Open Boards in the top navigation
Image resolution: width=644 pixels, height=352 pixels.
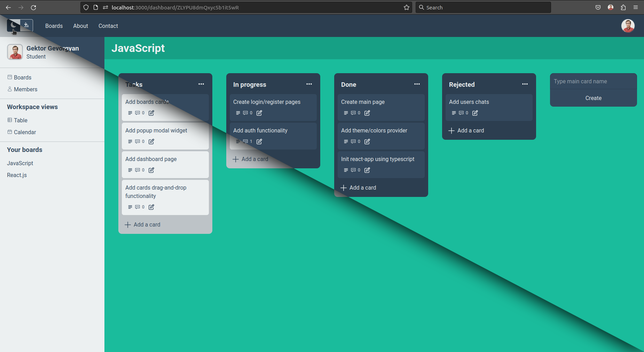54,26
